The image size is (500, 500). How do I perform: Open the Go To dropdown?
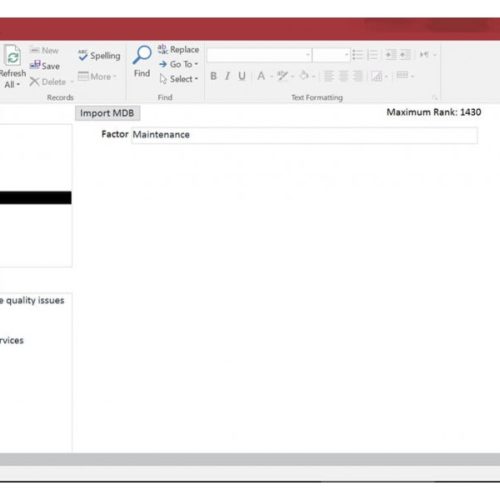179,64
